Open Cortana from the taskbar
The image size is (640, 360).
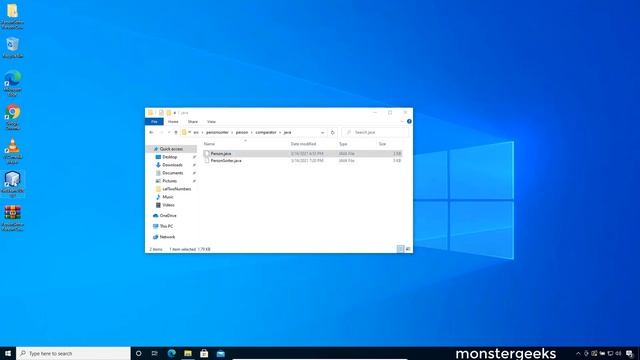[139, 353]
